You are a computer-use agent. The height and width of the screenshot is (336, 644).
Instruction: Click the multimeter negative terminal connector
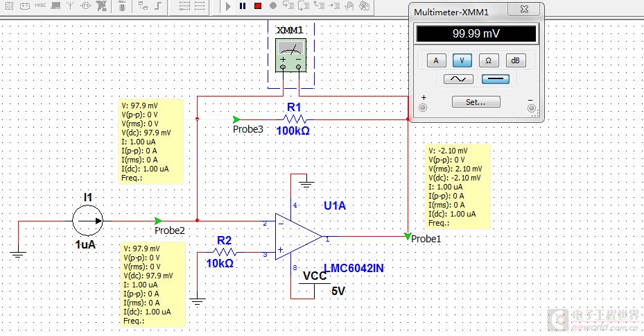pyautogui.click(x=532, y=108)
